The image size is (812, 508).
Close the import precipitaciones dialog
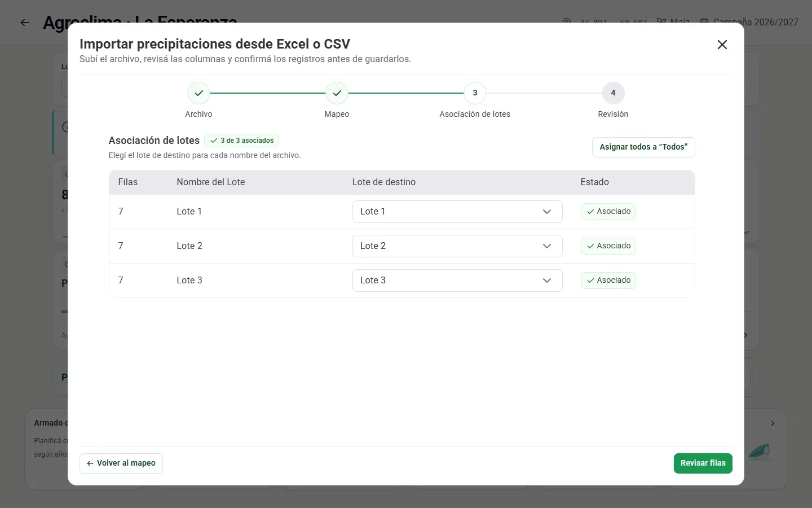(722, 45)
